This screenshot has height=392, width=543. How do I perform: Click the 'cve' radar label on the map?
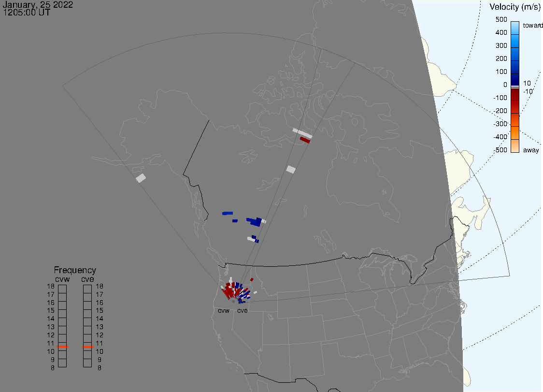243,311
